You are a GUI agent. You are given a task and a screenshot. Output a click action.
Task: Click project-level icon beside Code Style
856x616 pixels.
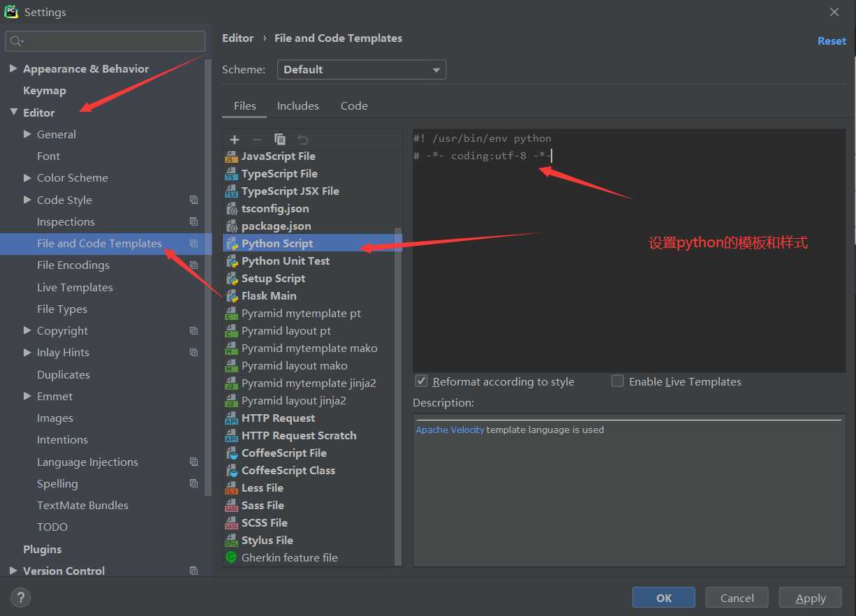pyautogui.click(x=194, y=200)
